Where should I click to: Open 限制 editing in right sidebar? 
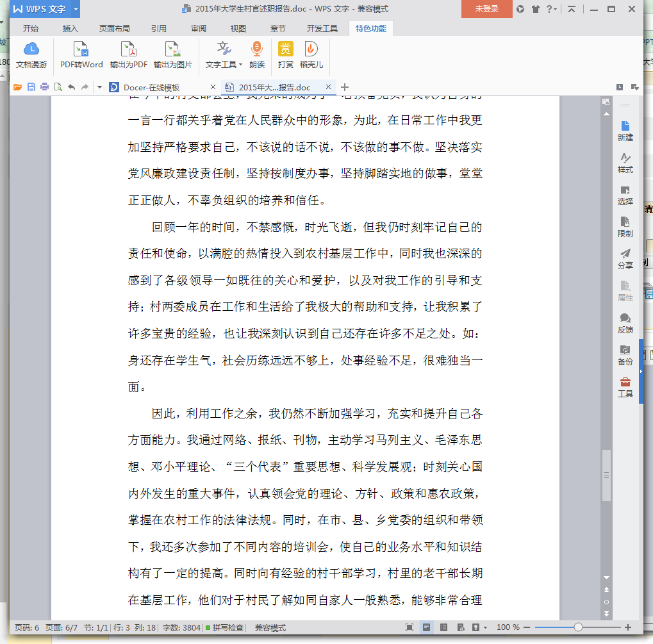(x=625, y=227)
